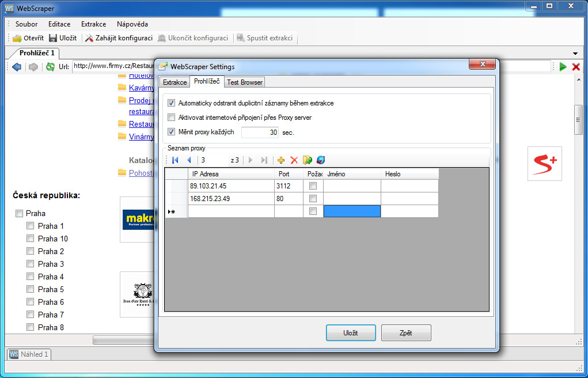Delete proxy with red X icon
Image resolution: width=588 pixels, height=378 pixels.
294,160
